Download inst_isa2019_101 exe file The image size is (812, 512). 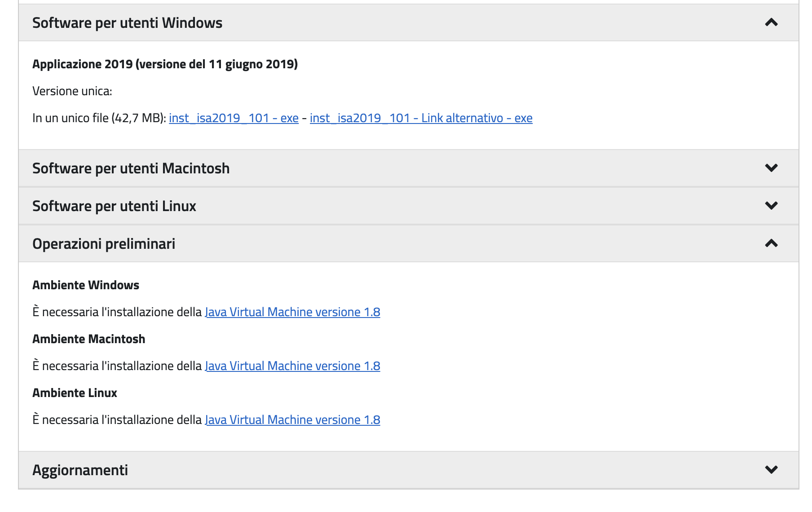pos(234,118)
